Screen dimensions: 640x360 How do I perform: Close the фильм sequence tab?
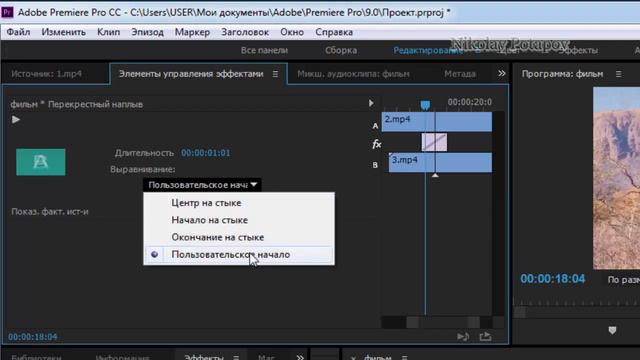click(x=353, y=358)
